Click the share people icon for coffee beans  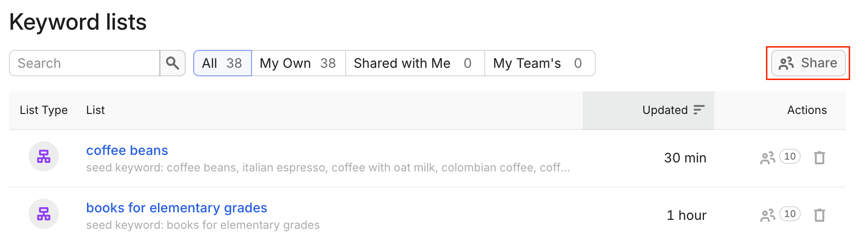768,158
